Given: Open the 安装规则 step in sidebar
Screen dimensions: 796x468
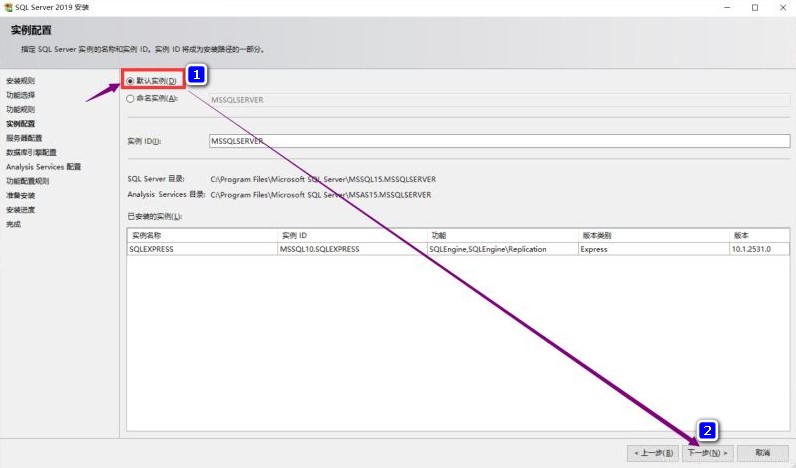Looking at the screenshot, I should click(20, 80).
